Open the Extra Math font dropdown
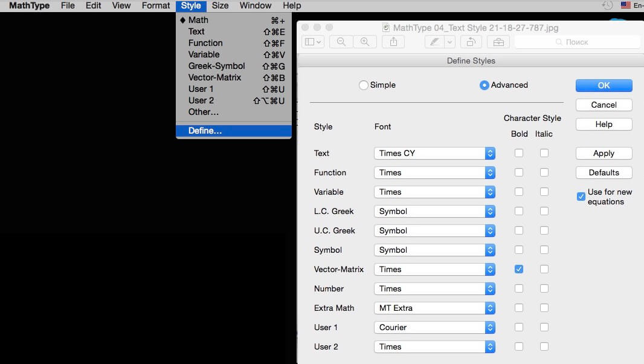Screen dimensions: 644x364 (434, 308)
